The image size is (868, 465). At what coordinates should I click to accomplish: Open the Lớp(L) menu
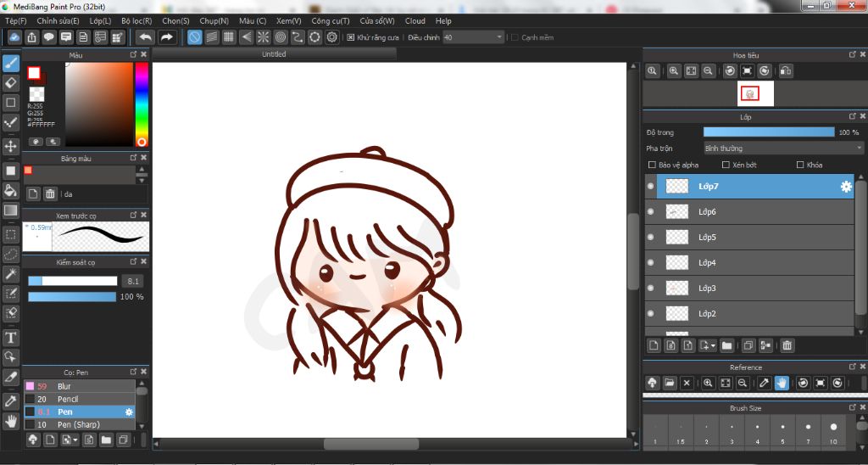click(100, 21)
